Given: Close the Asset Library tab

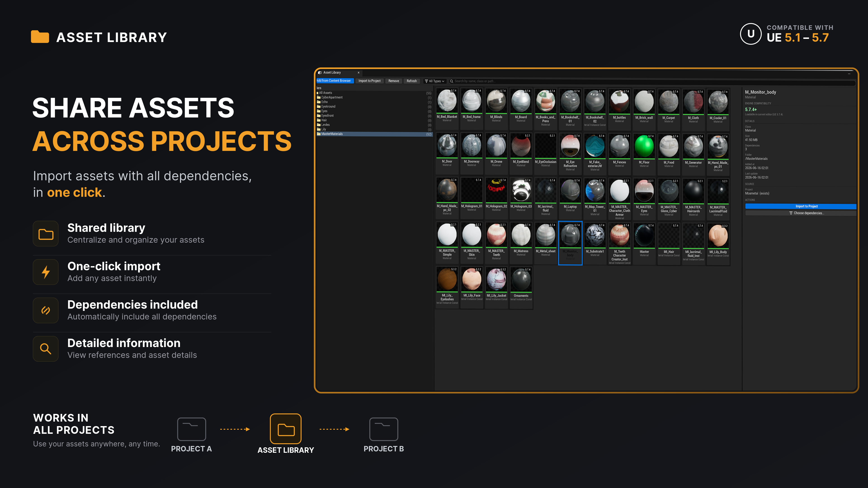Looking at the screenshot, I should [x=359, y=72].
